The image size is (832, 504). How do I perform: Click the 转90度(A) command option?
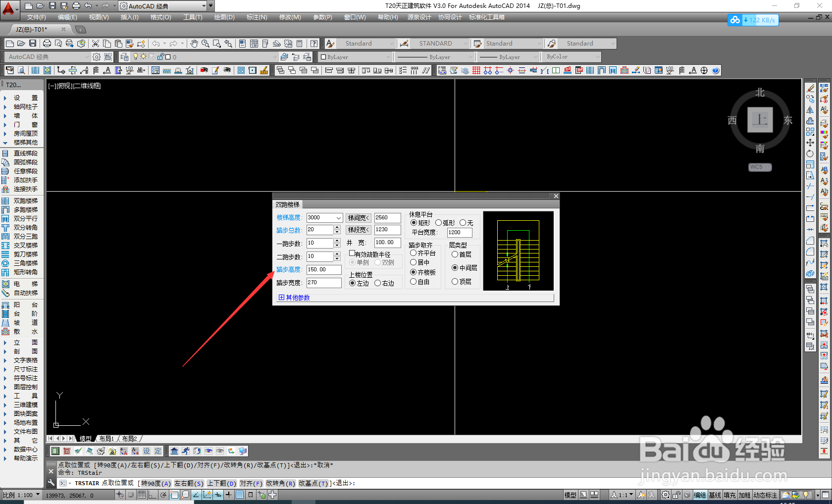pyautogui.click(x=156, y=483)
